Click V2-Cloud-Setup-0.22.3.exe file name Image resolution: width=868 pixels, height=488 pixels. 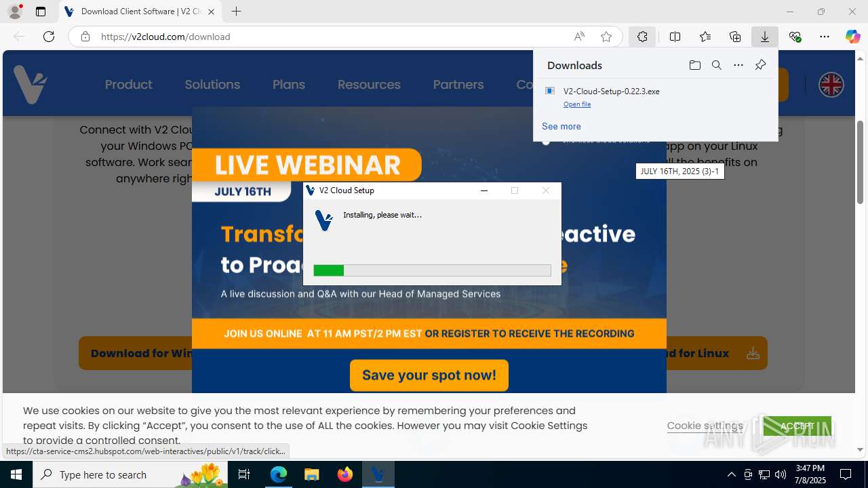[612, 91]
